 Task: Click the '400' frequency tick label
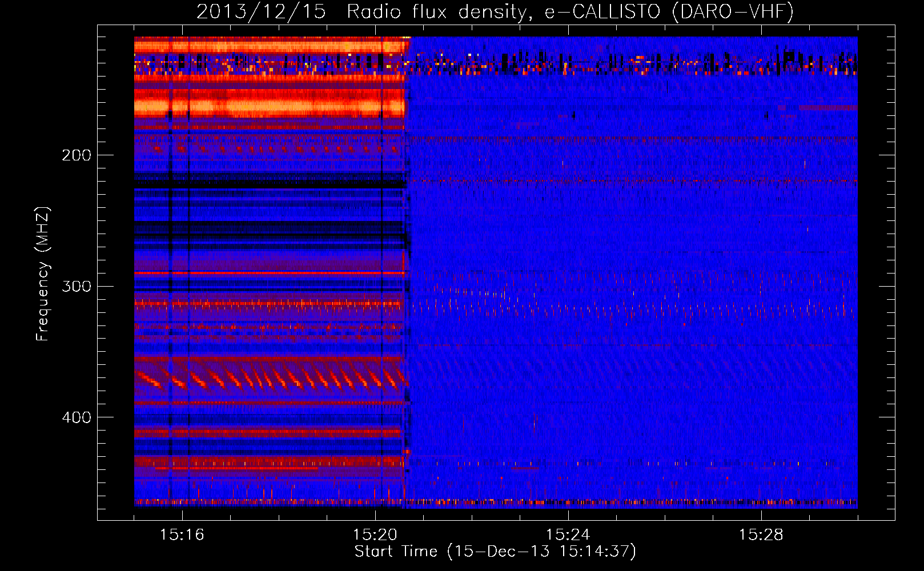[77, 417]
